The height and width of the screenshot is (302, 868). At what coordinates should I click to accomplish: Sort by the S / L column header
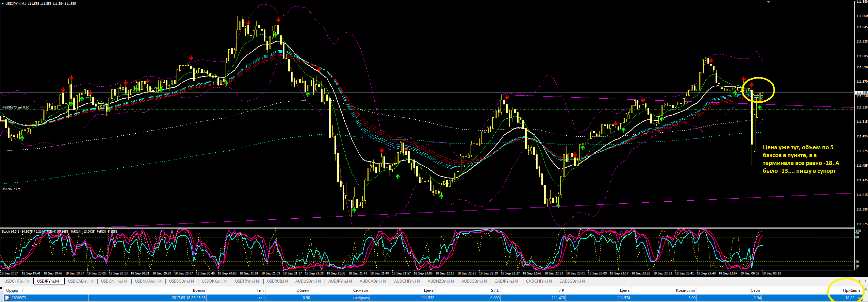click(495, 290)
